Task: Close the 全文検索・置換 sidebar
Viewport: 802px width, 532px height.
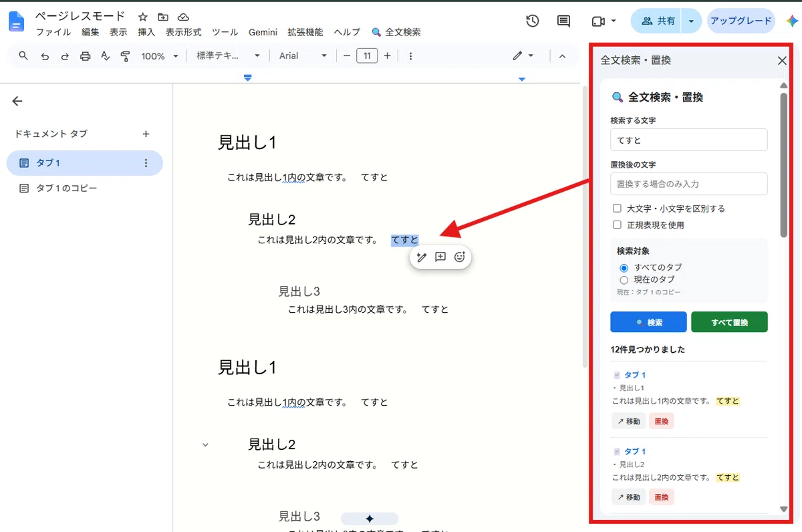Action: tap(782, 61)
